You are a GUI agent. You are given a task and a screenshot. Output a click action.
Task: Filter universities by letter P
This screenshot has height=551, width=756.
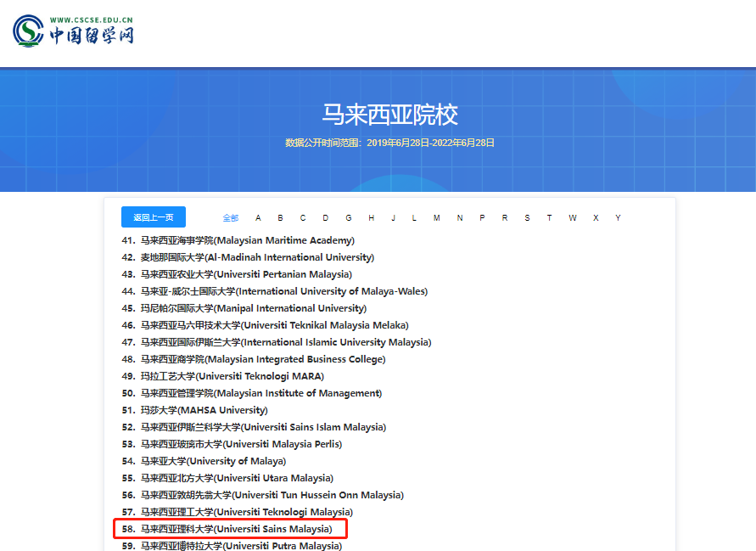482,217
